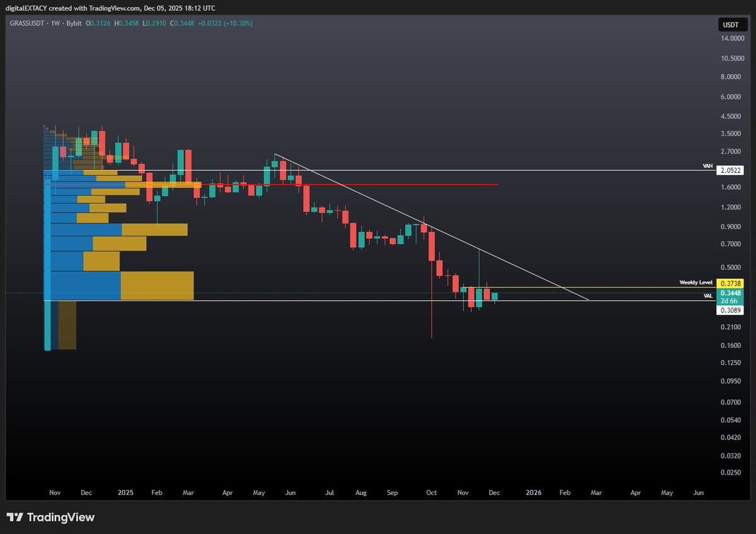This screenshot has width=756, height=534.
Task: Click the 0.0420 price axis label
Action: coord(732,436)
